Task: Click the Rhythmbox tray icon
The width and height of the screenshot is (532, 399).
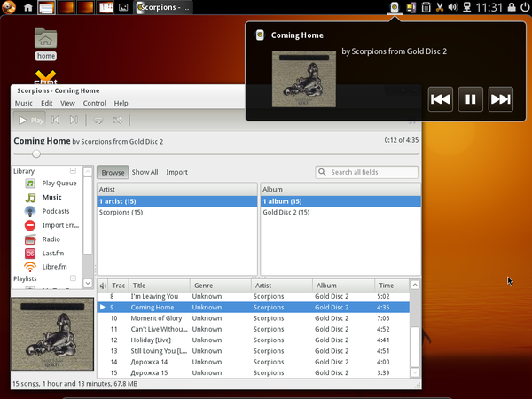Action: click(395, 7)
